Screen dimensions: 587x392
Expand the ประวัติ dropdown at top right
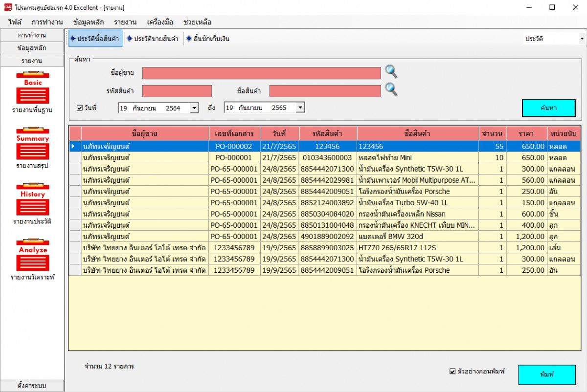[582, 39]
